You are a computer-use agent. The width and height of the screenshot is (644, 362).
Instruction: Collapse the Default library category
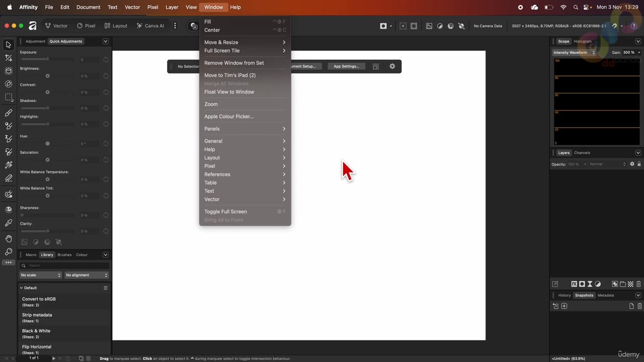point(21,288)
